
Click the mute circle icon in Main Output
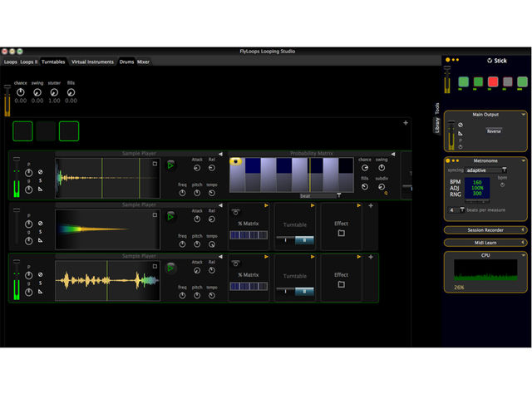(461, 125)
